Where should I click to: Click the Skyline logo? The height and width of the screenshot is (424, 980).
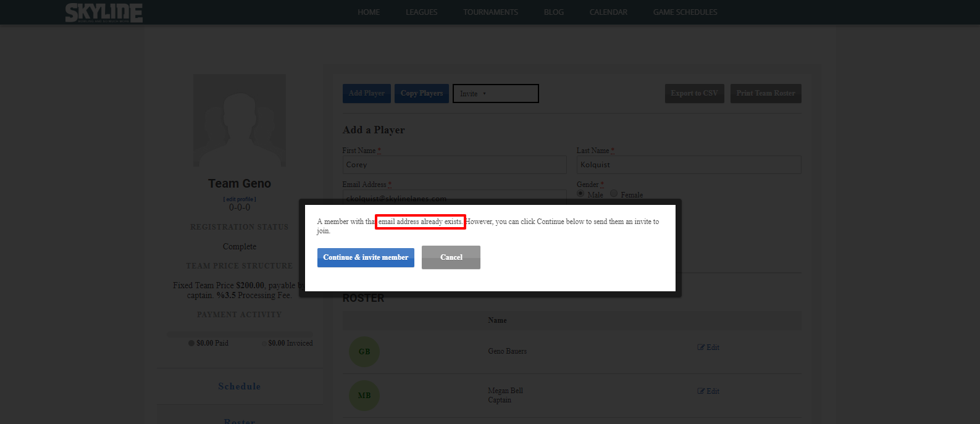click(x=104, y=12)
